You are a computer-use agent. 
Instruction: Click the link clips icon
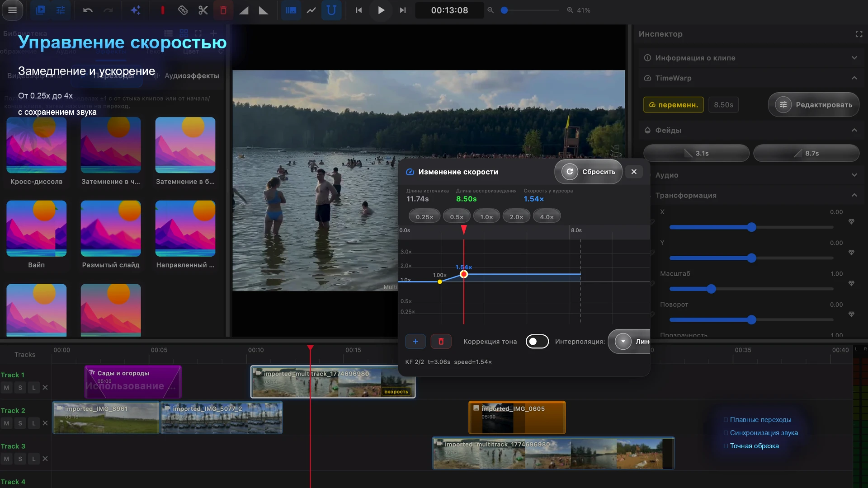pyautogui.click(x=183, y=10)
